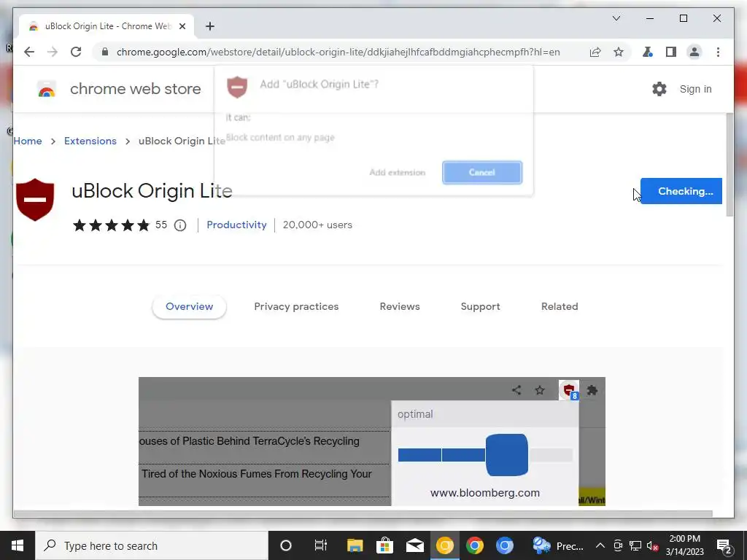Cancel the Add uBlock Origin Lite dialog
Image resolution: width=747 pixels, height=560 pixels.
482,172
